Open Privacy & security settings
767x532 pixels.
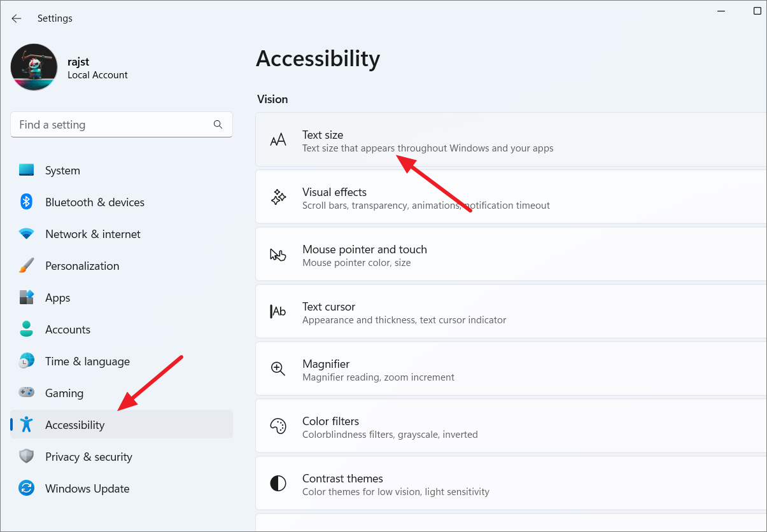tap(88, 457)
